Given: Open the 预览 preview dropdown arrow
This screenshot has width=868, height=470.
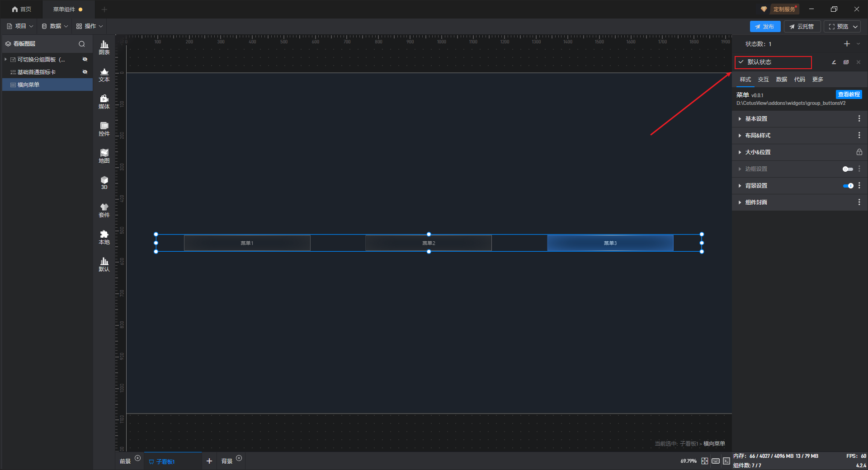Looking at the screenshot, I should click(855, 27).
